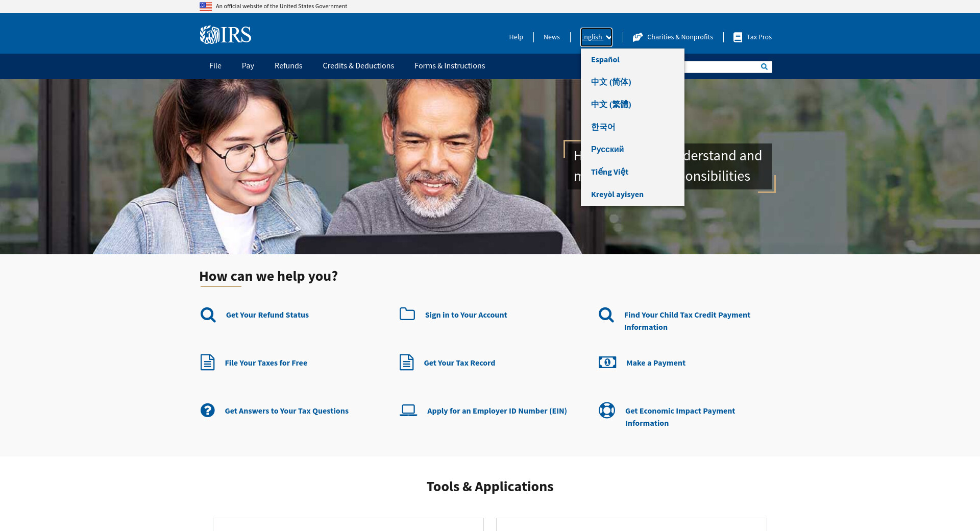Open the Credits & Deductions menu

[x=358, y=66]
